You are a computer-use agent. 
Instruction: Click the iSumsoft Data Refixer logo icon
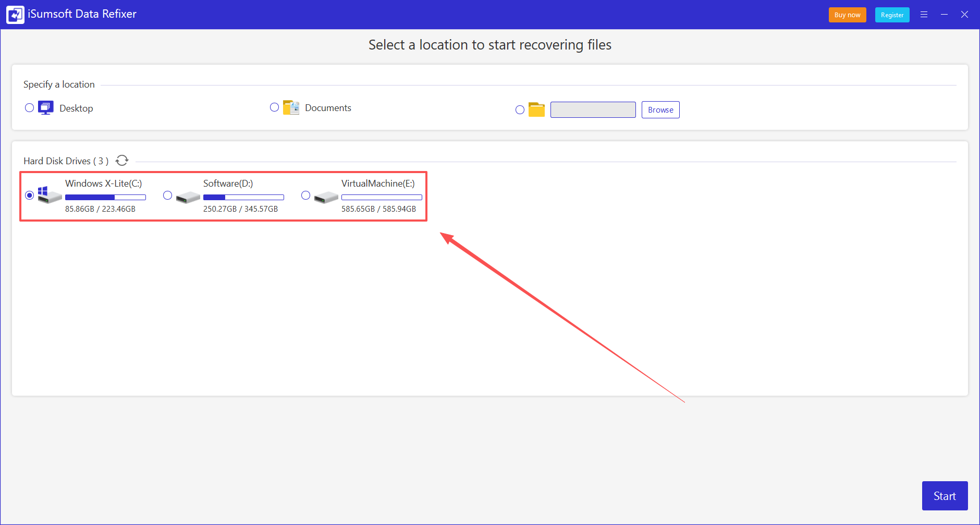(x=15, y=14)
